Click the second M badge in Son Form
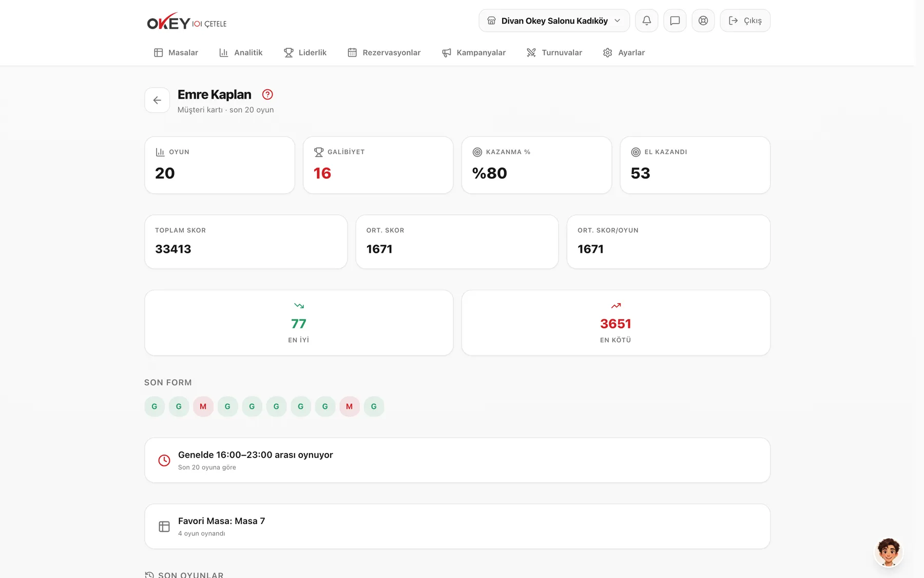 point(350,406)
